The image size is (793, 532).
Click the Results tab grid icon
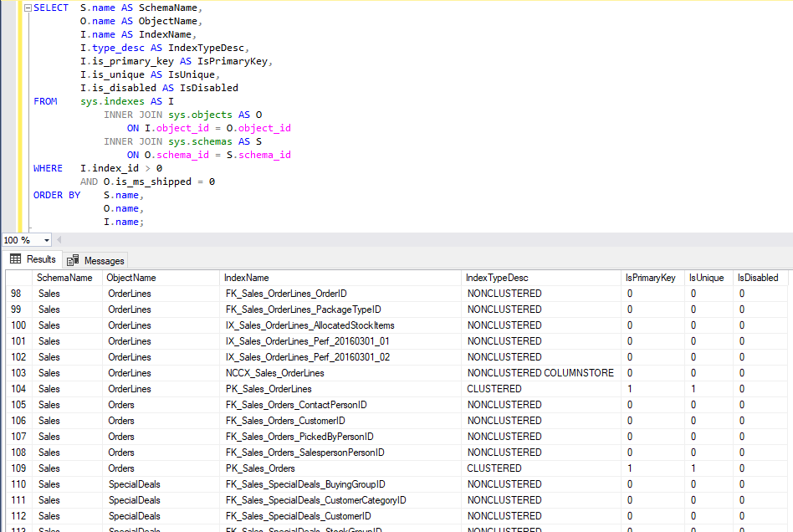[x=16, y=260]
